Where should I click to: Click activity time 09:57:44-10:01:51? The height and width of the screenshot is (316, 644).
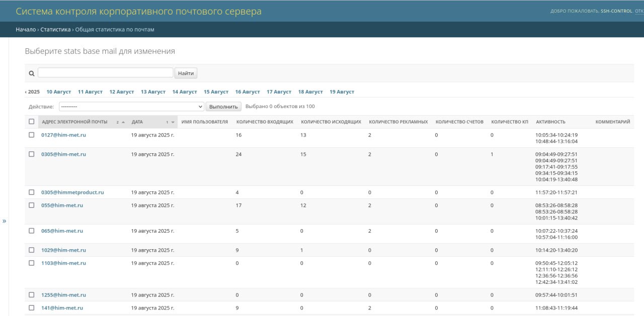[556, 295]
